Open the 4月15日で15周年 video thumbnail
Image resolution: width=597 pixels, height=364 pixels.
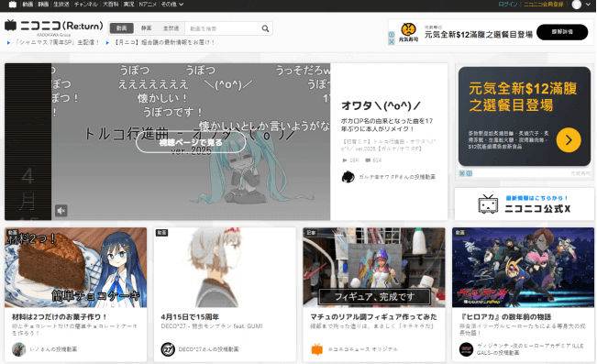coord(225,268)
